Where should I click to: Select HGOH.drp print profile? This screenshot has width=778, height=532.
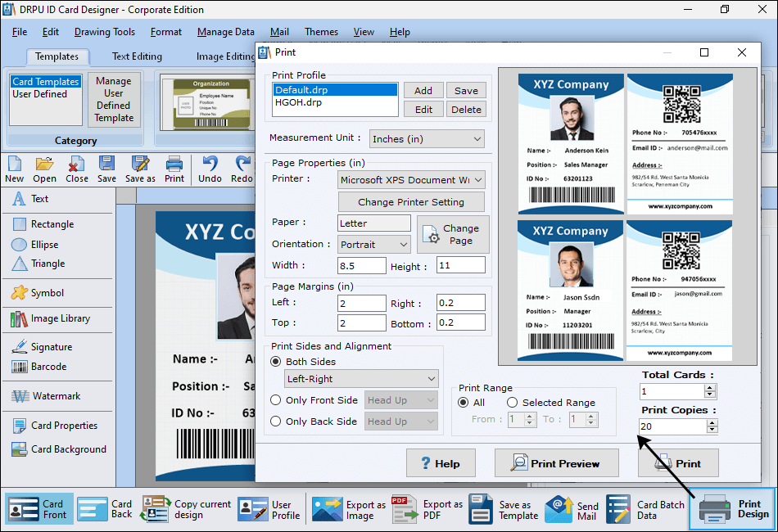click(335, 102)
